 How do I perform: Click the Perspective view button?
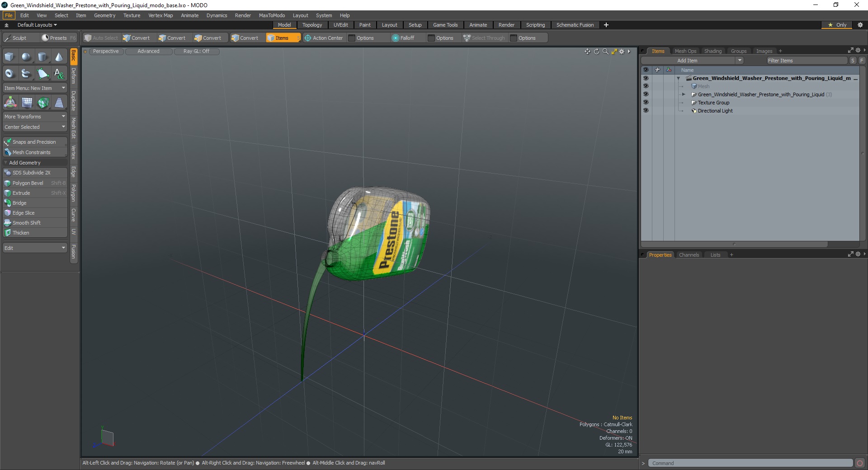click(105, 52)
